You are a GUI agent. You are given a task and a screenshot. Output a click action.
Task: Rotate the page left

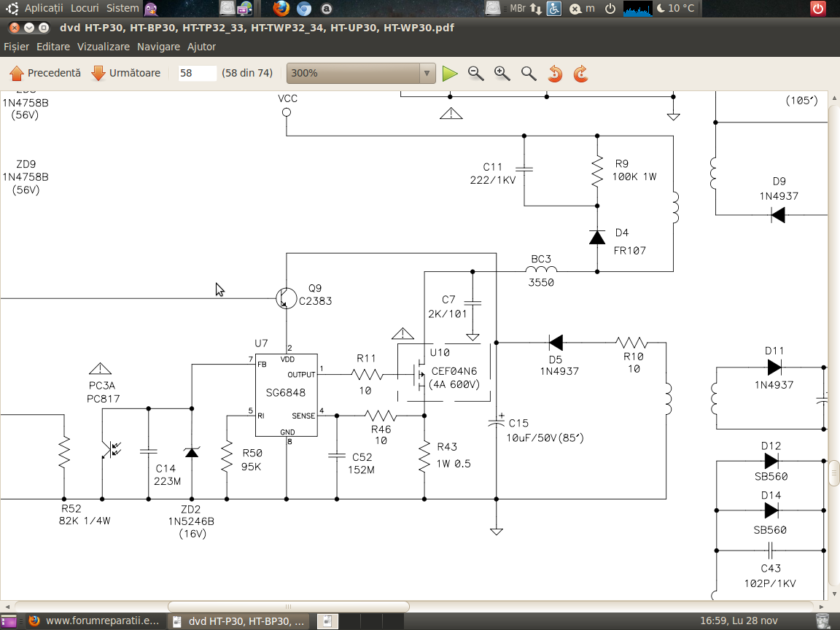point(555,74)
